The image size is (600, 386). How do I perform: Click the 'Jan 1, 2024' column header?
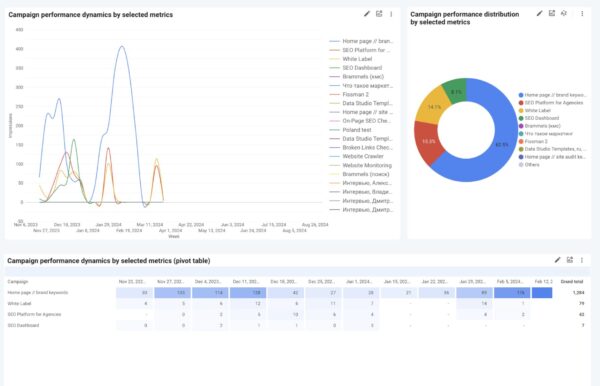359,282
